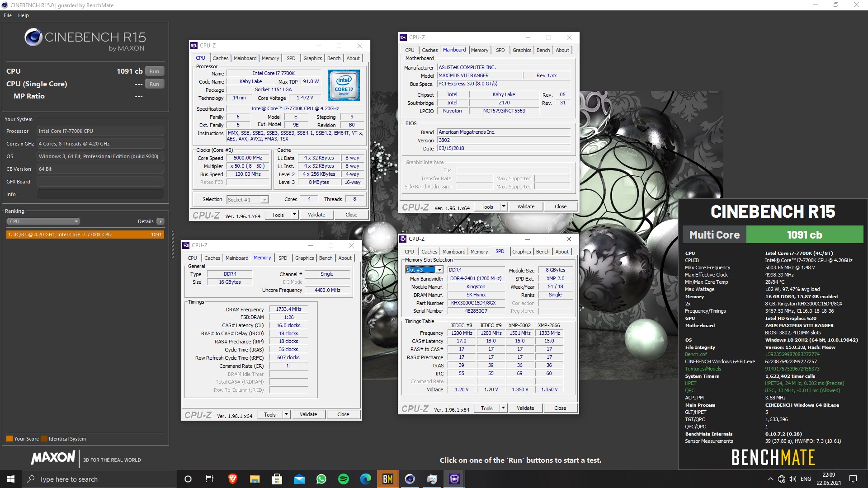The height and width of the screenshot is (488, 868).
Task: Open About tab in CPU window
Action: (x=353, y=58)
